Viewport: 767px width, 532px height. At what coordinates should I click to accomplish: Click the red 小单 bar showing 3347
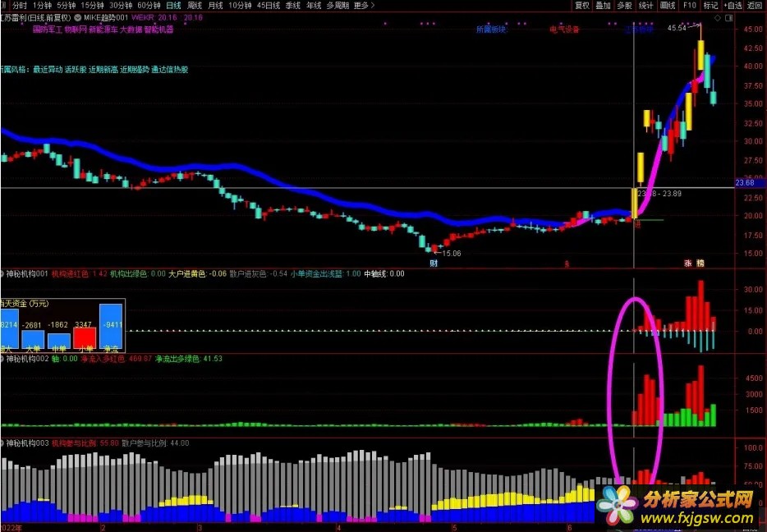click(85, 338)
